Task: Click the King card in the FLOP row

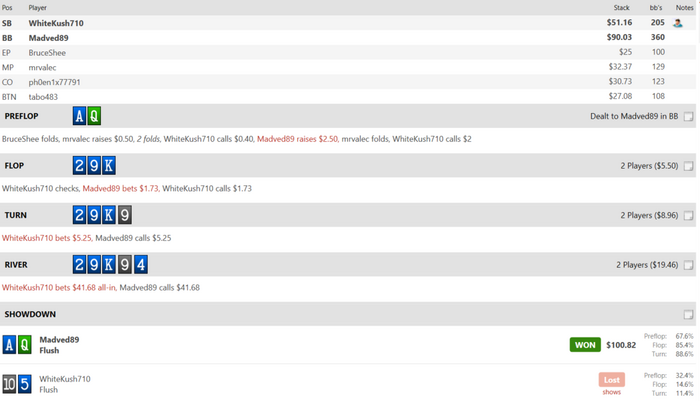Action: [x=109, y=166]
